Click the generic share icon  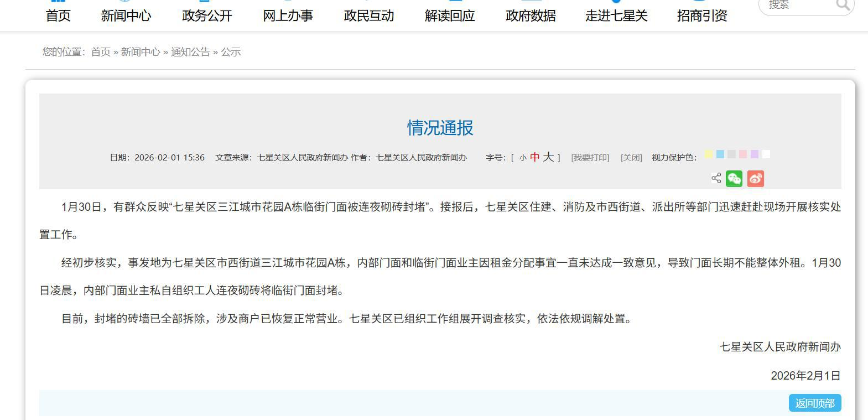pos(716,178)
